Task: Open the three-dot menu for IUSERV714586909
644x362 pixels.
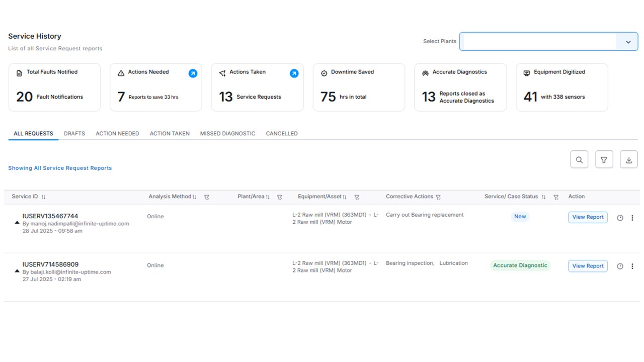Action: click(632, 266)
